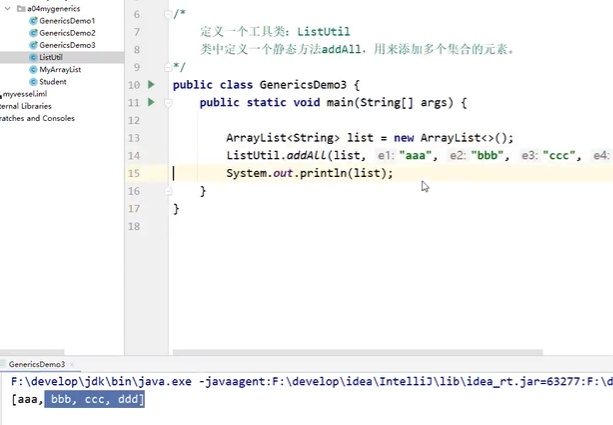Click the "ccc" string argument
This screenshot has width=613, height=425.
pos(559,156)
